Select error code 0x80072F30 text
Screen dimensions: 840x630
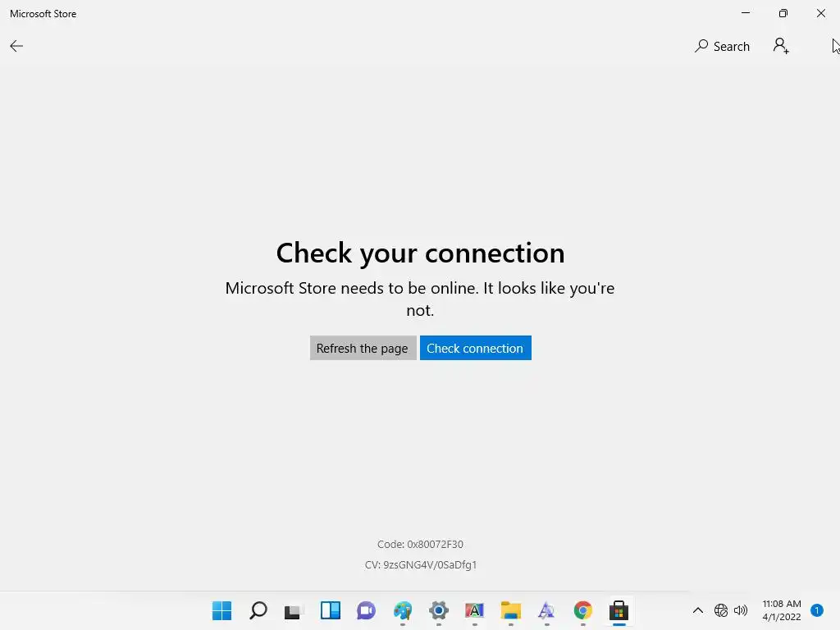[420, 545]
